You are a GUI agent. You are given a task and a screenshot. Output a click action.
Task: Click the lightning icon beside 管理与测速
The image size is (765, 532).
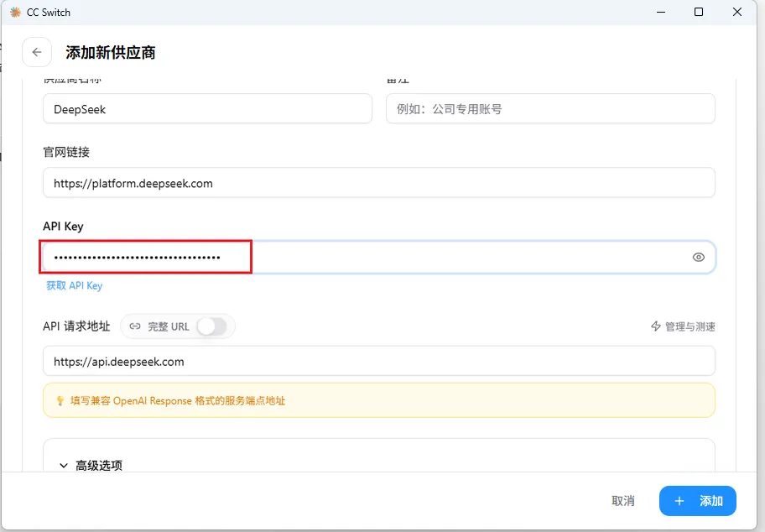656,326
